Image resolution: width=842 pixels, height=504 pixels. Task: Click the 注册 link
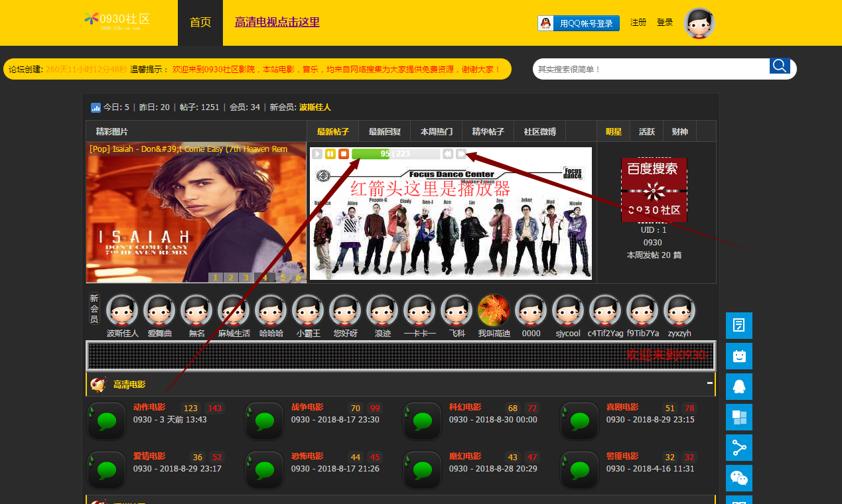[638, 23]
